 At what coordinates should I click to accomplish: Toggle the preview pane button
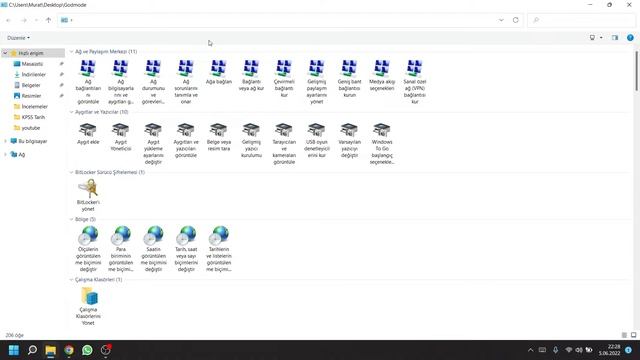tap(615, 38)
